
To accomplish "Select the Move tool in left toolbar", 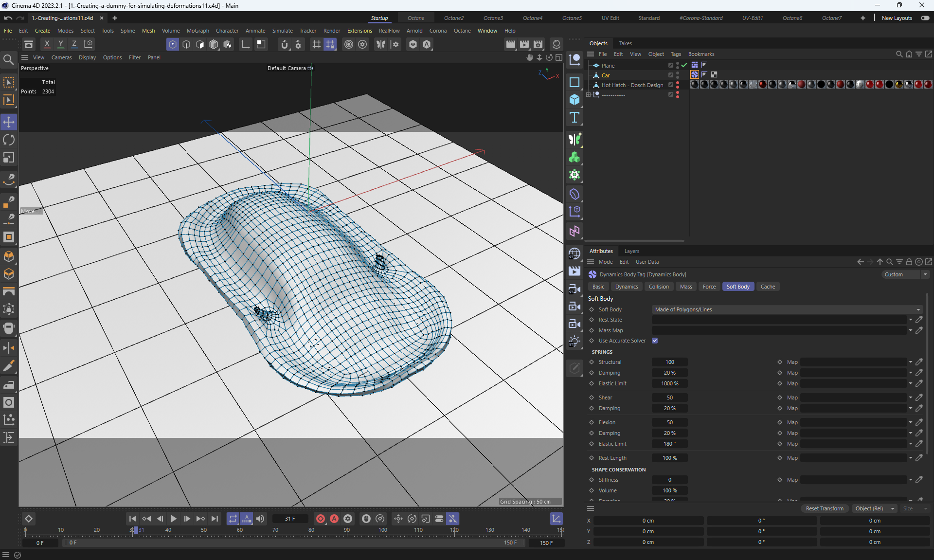I will [9, 122].
